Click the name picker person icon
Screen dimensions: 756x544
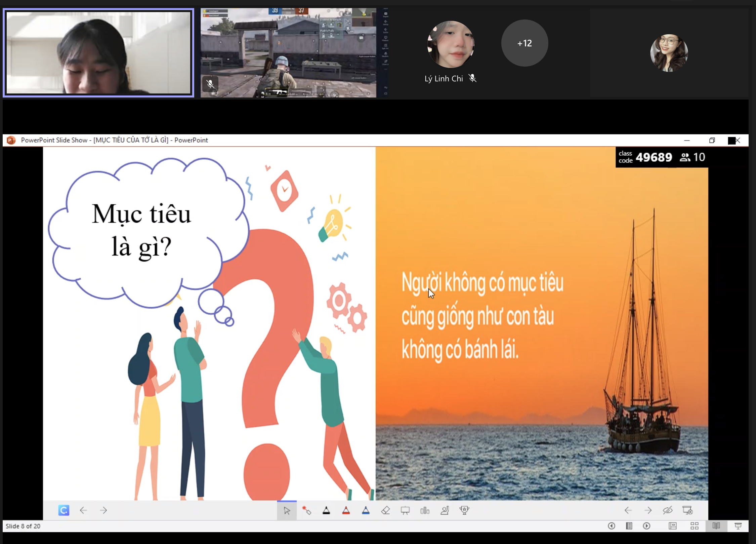pyautogui.click(x=445, y=510)
